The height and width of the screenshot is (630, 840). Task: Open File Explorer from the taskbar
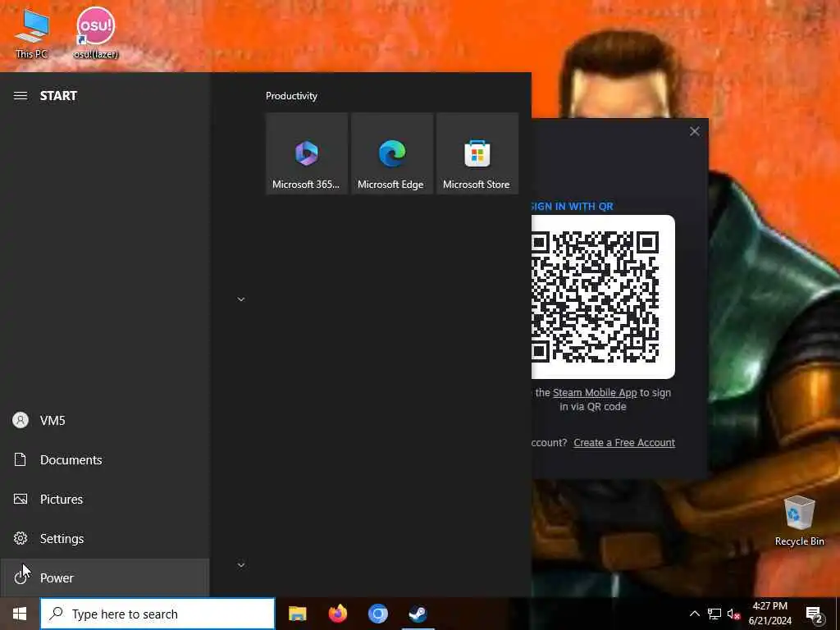pos(297,614)
